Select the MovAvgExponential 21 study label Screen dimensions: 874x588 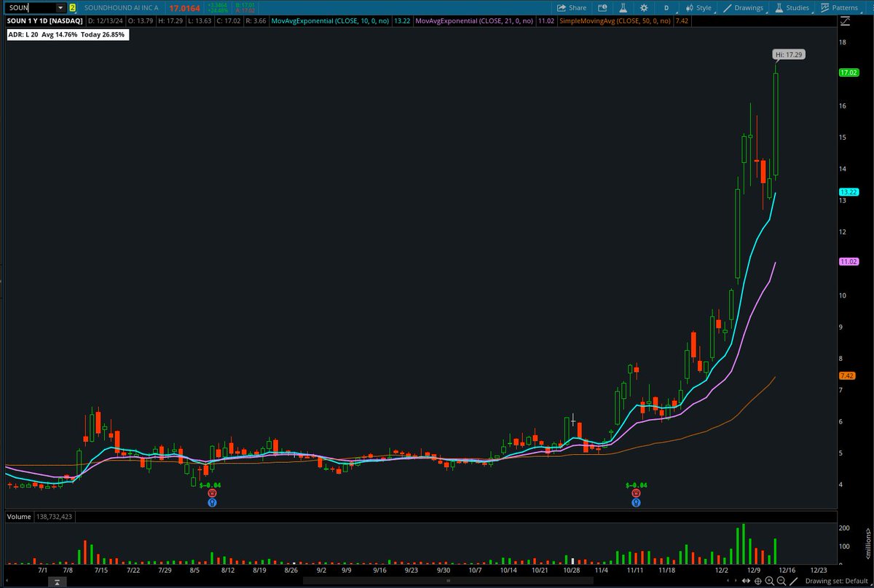tap(476, 21)
